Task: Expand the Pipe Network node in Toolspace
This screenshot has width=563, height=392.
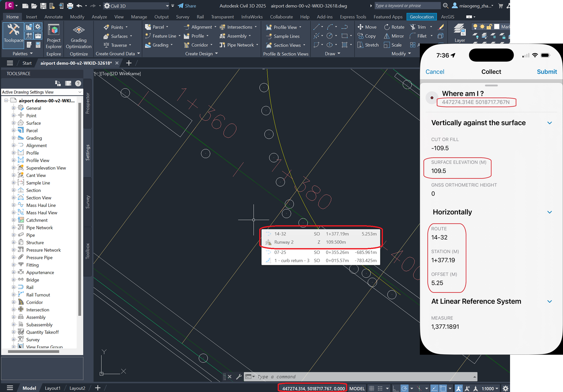Action: click(14, 227)
